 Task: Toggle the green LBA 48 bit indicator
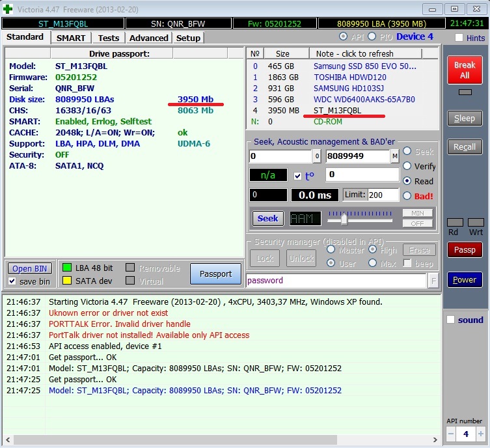(67, 268)
